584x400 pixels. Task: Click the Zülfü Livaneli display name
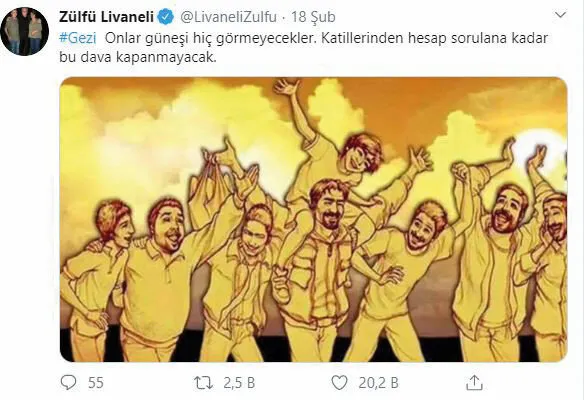(x=107, y=17)
